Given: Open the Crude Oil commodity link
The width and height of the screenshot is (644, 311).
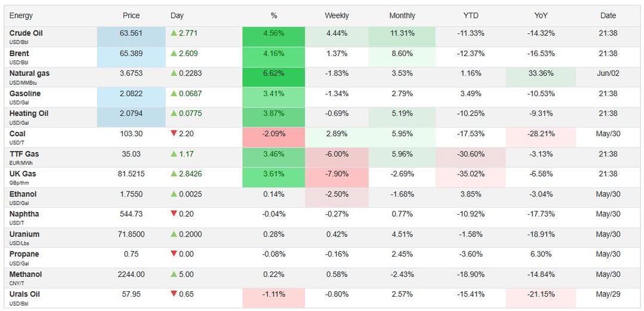Looking at the screenshot, I should click(26, 33).
